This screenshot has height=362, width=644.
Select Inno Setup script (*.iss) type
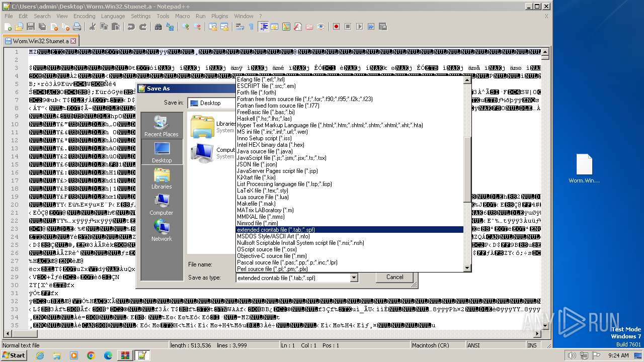point(349,138)
